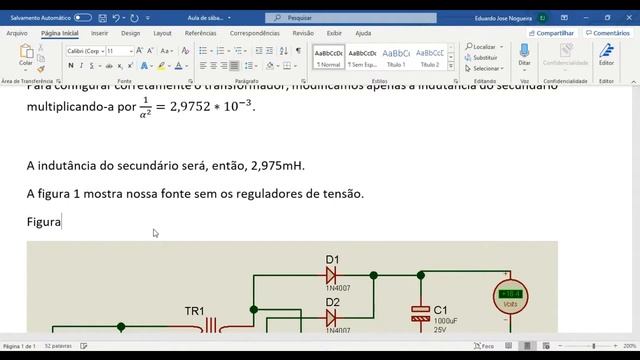Expand the styles gallery
This screenshot has width=640, height=360.
[x=451, y=66]
